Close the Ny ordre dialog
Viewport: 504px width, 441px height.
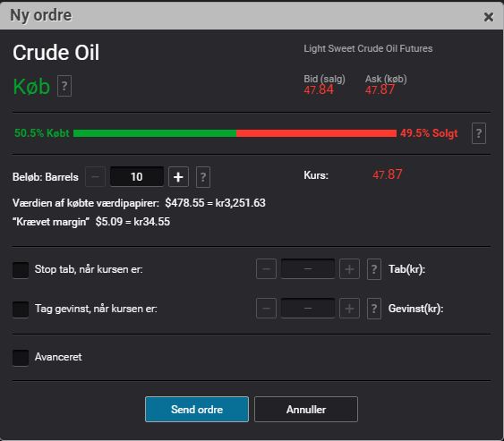(x=488, y=17)
